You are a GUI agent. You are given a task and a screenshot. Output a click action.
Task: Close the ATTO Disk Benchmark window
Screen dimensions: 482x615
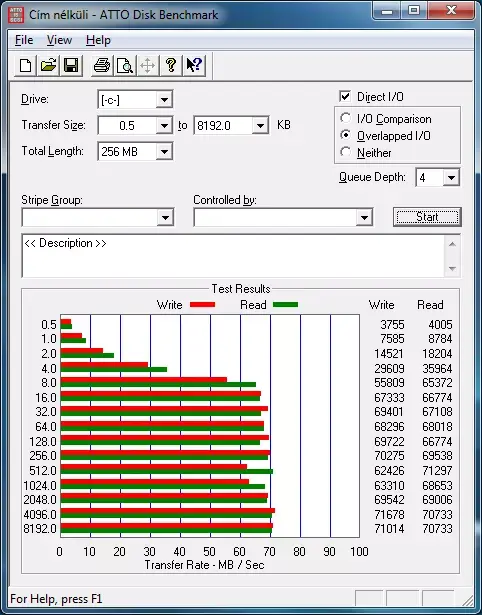tap(451, 11)
